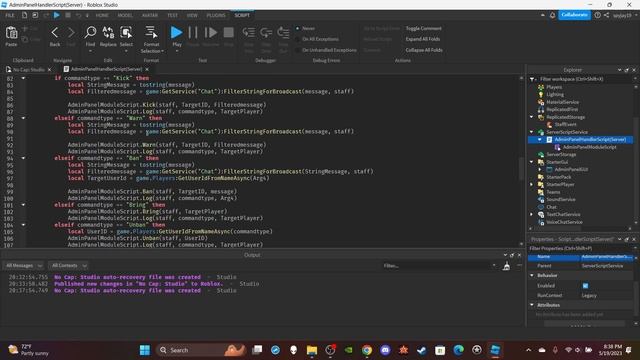Image resolution: width=640 pixels, height=360 pixels.
Task: Click the Explorer filter workspace field
Action: point(584,79)
